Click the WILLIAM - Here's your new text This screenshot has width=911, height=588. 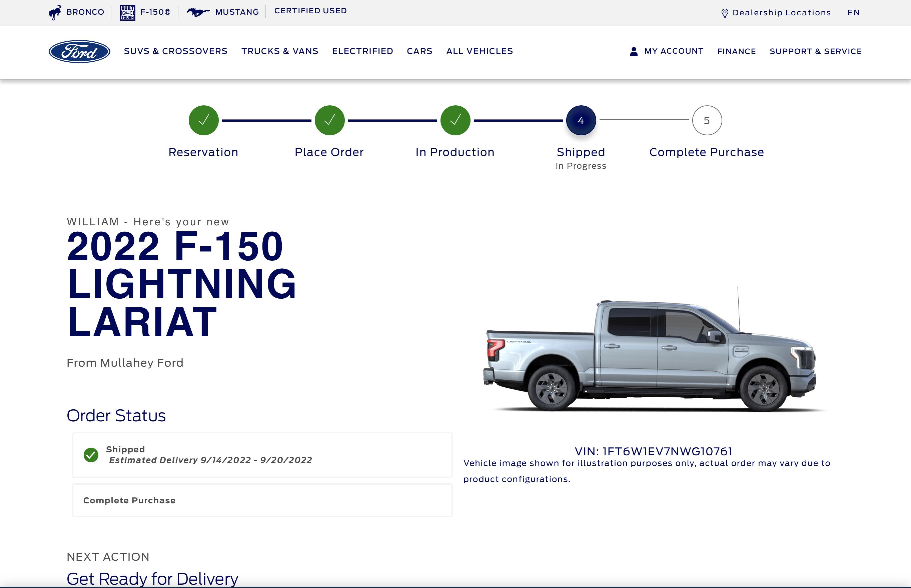pyautogui.click(x=148, y=222)
